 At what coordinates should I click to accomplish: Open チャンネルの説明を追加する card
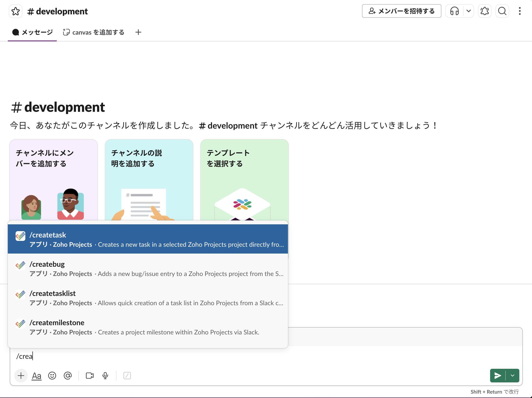(x=149, y=180)
